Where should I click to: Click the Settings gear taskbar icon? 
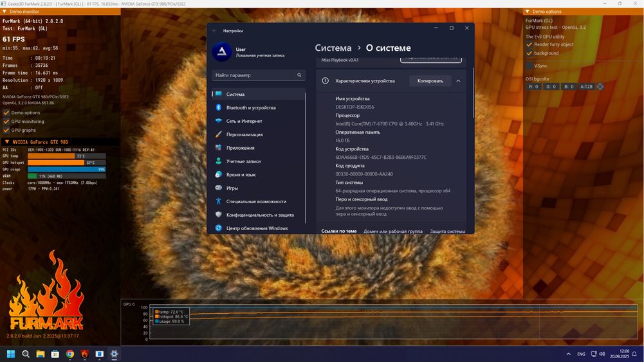(114, 354)
